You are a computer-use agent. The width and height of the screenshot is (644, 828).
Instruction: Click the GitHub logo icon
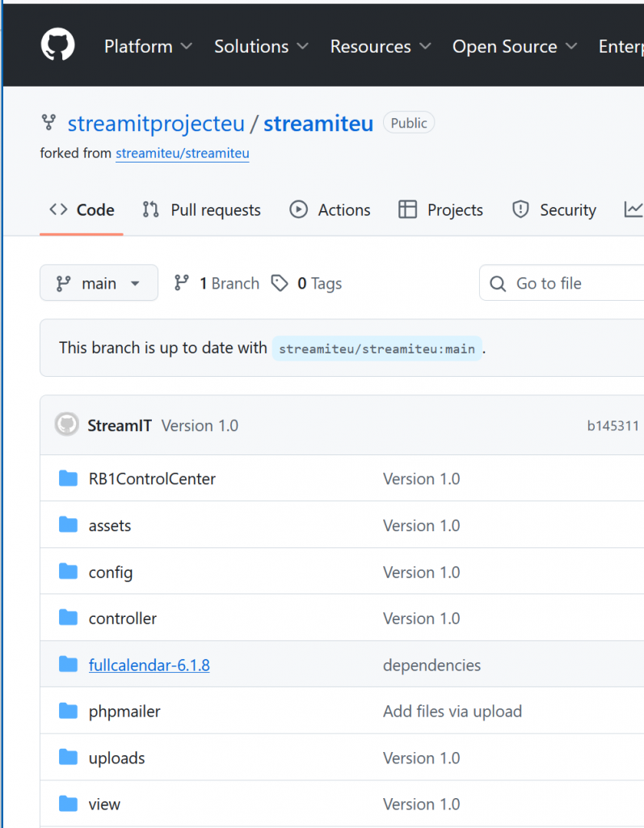pyautogui.click(x=58, y=46)
